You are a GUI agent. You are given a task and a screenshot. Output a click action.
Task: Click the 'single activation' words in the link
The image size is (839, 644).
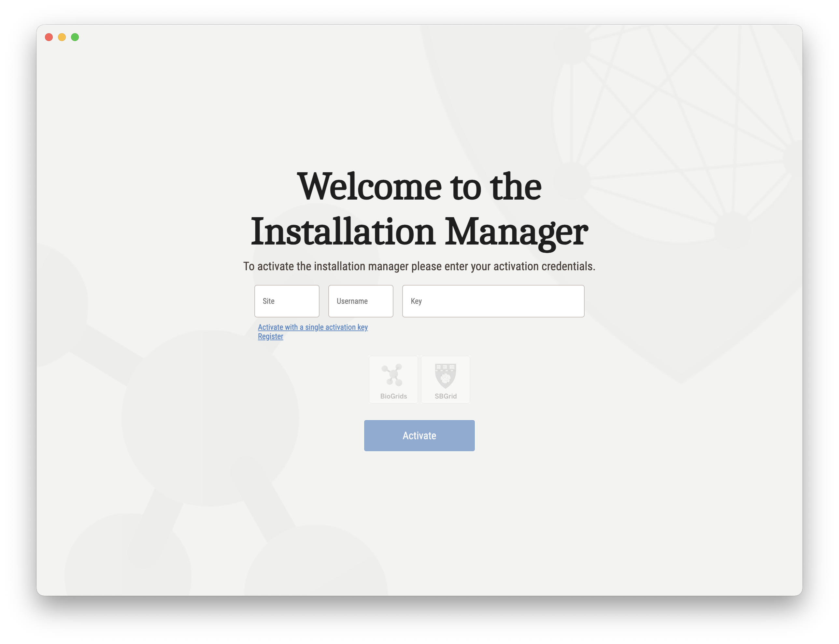(330, 327)
